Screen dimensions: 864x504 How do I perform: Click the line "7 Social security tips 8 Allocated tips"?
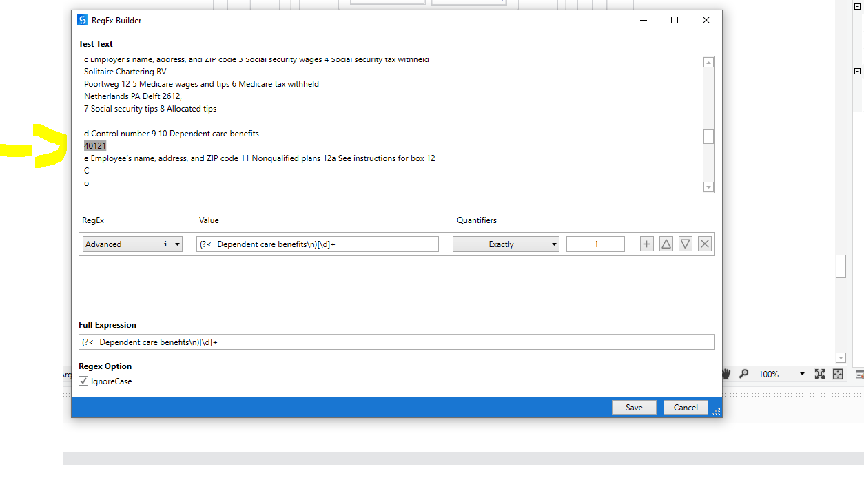click(150, 108)
